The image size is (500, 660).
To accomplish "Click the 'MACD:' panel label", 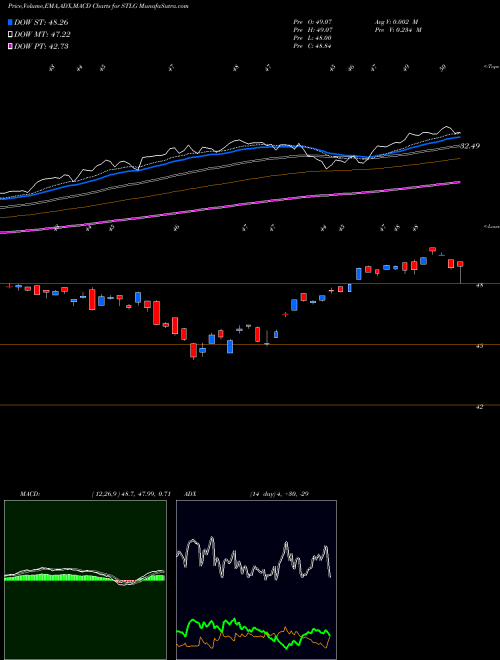I will [30, 494].
